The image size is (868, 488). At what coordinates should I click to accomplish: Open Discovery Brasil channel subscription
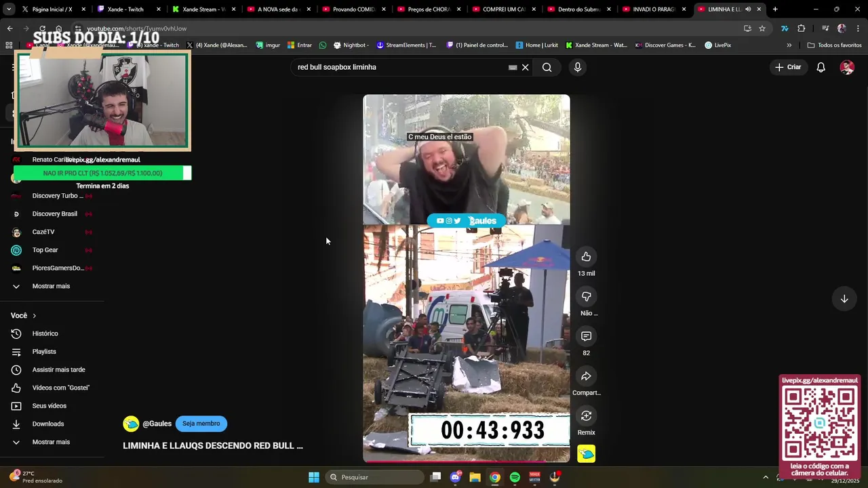[x=54, y=214]
